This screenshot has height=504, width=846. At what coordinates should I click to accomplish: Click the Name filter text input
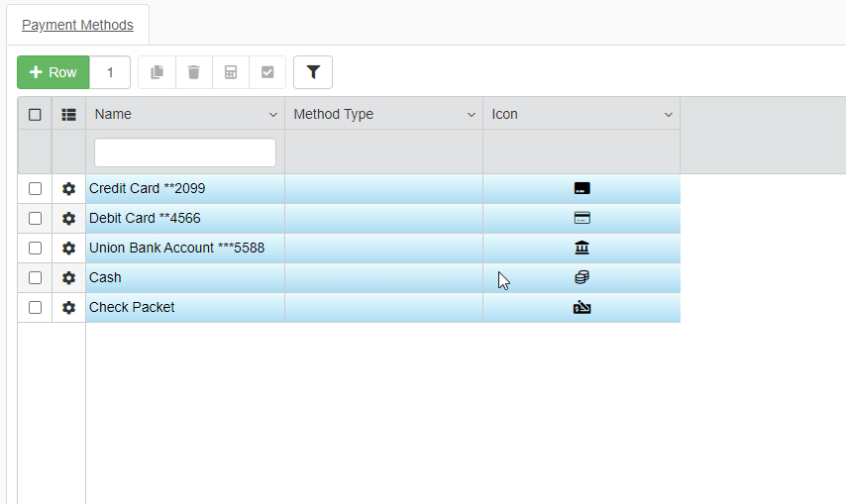click(x=185, y=152)
